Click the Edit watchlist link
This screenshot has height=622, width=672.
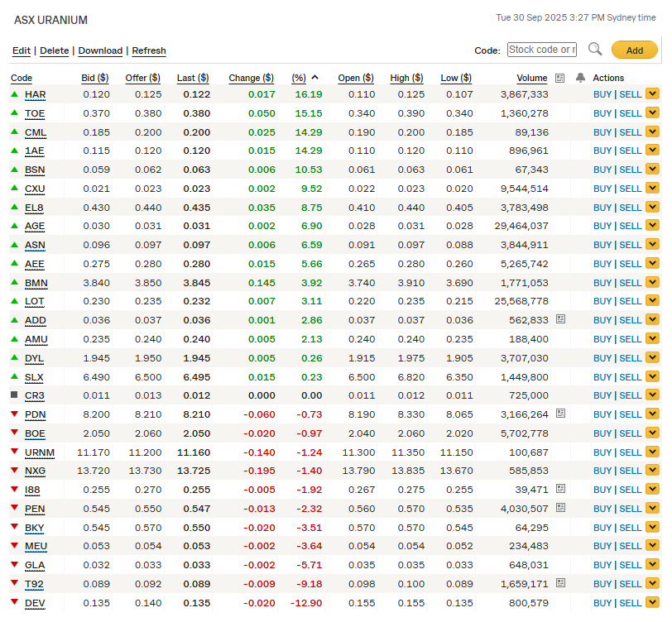click(22, 50)
